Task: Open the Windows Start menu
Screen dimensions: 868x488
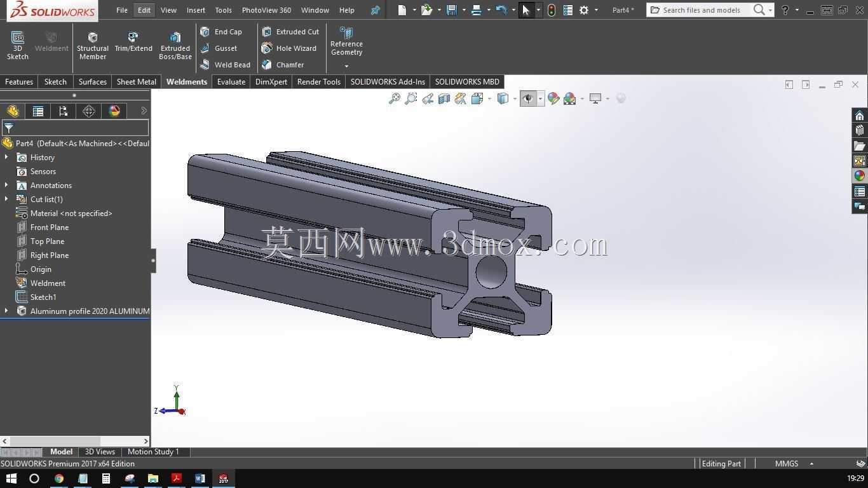Action: (11, 478)
